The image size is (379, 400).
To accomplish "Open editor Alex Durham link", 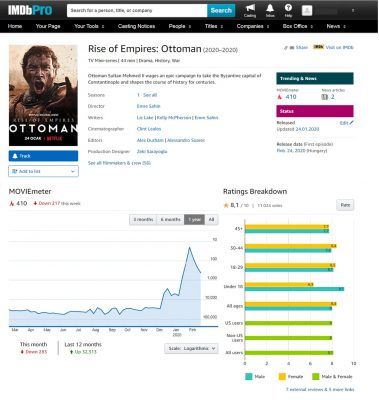I will coord(150,140).
